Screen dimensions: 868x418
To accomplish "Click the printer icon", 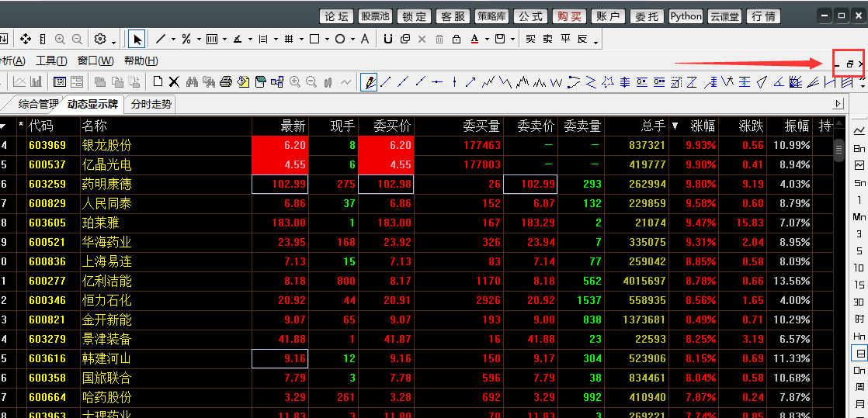I will pos(225,82).
